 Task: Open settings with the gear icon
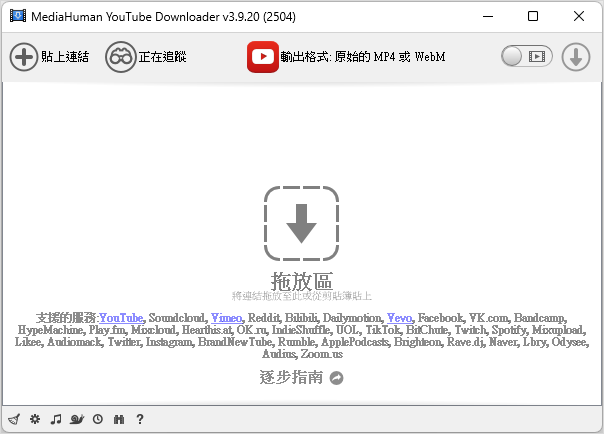[x=35, y=420]
